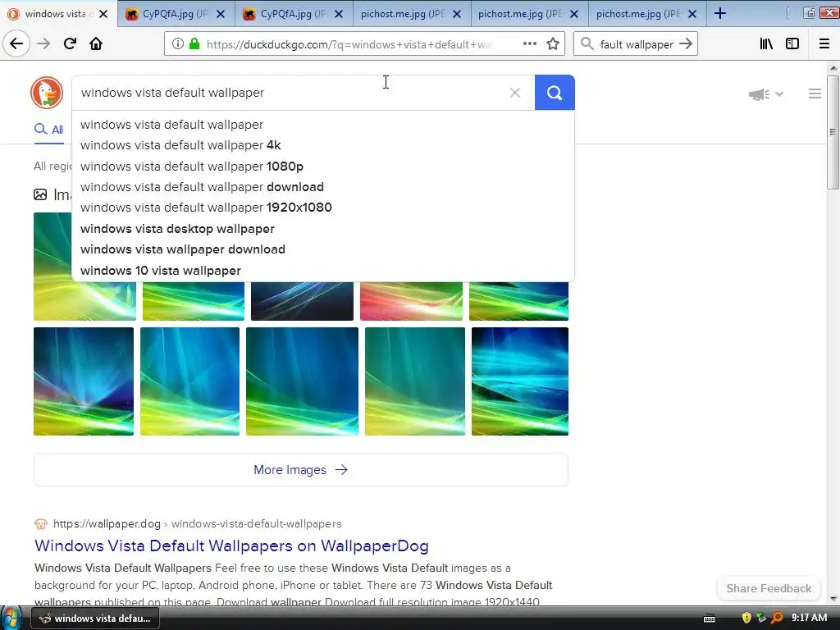Open last second-row dark blue wallpaper thumbnail

point(519,381)
